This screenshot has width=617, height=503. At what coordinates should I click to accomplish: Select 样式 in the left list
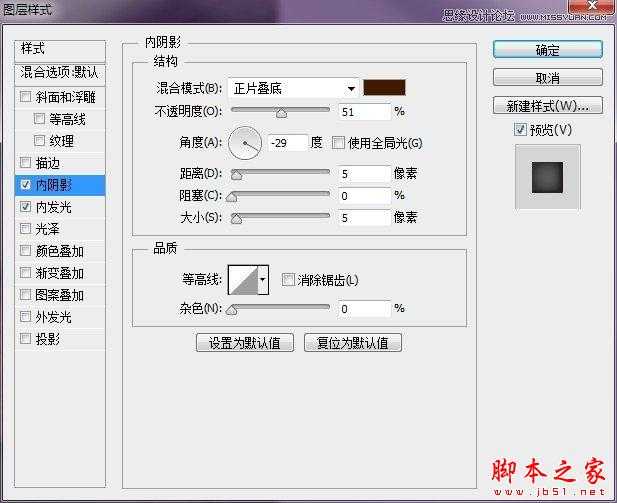pyautogui.click(x=60, y=50)
